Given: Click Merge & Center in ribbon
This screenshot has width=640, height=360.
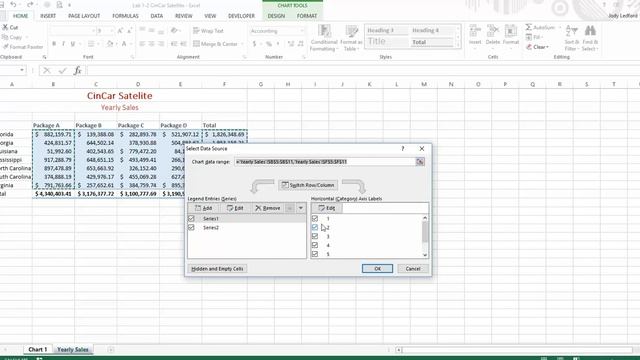Looking at the screenshot, I should (216, 44).
